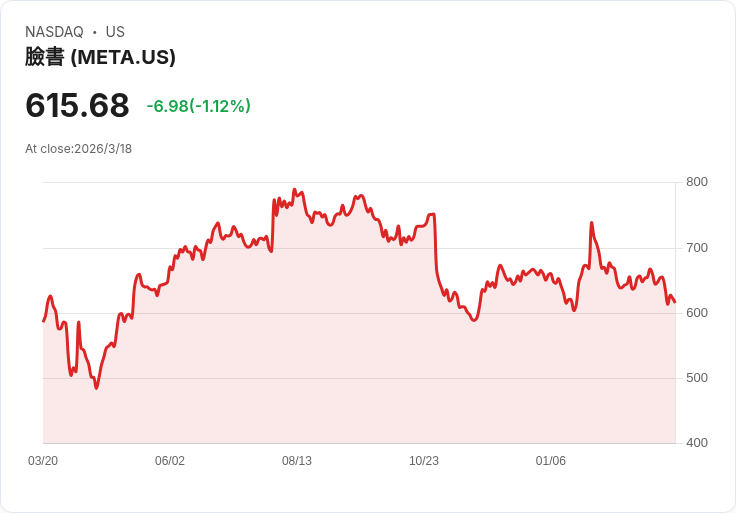
Task: Select the 08/13 date on x-axis
Action: [x=297, y=461]
